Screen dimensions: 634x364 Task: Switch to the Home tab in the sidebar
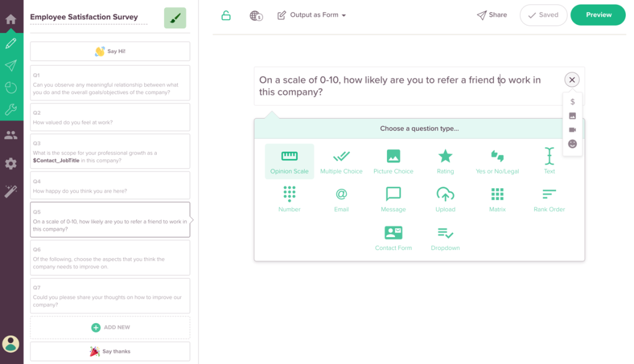(11, 18)
